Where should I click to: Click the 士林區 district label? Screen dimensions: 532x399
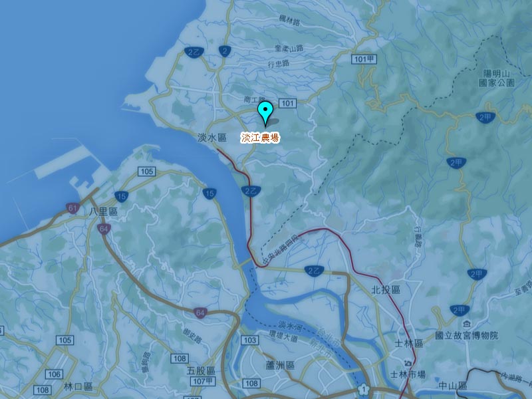408,343
